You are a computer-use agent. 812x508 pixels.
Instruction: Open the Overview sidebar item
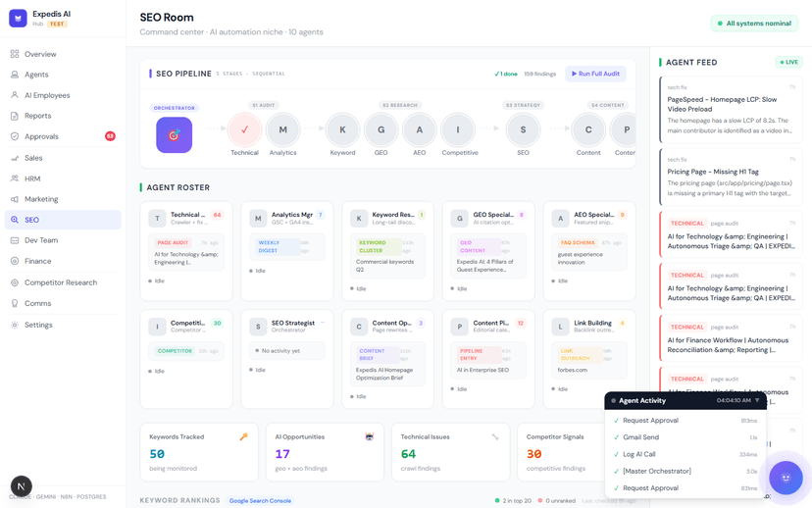[x=63, y=54]
